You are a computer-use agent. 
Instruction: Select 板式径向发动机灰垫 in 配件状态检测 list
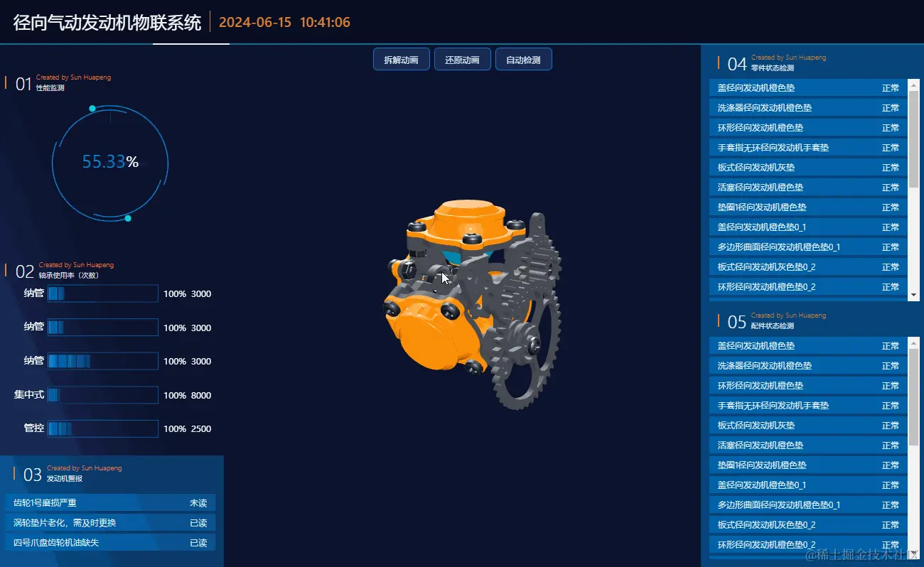coord(808,426)
